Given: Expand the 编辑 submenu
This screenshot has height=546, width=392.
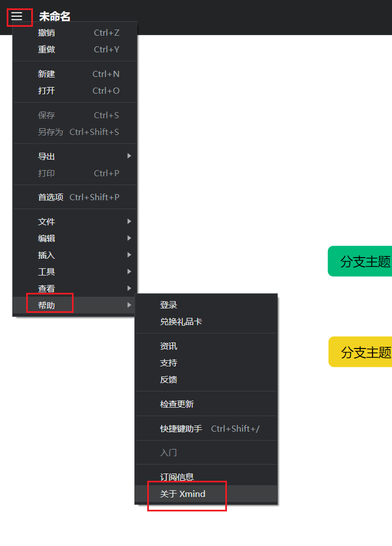Looking at the screenshot, I should click(75, 238).
